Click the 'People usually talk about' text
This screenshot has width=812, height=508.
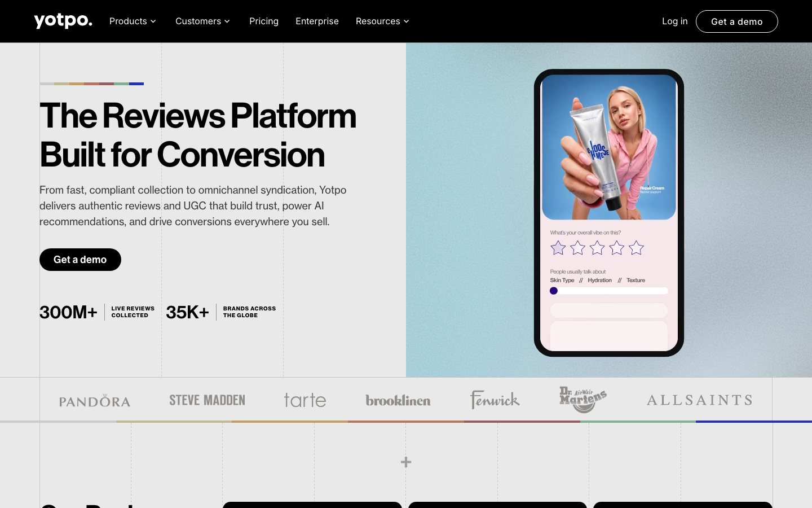(x=578, y=271)
